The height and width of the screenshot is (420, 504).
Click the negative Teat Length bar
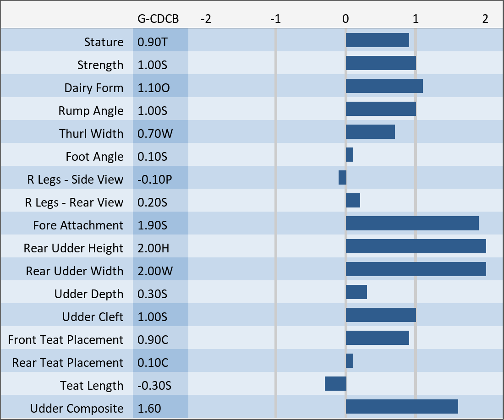pyautogui.click(x=335, y=384)
